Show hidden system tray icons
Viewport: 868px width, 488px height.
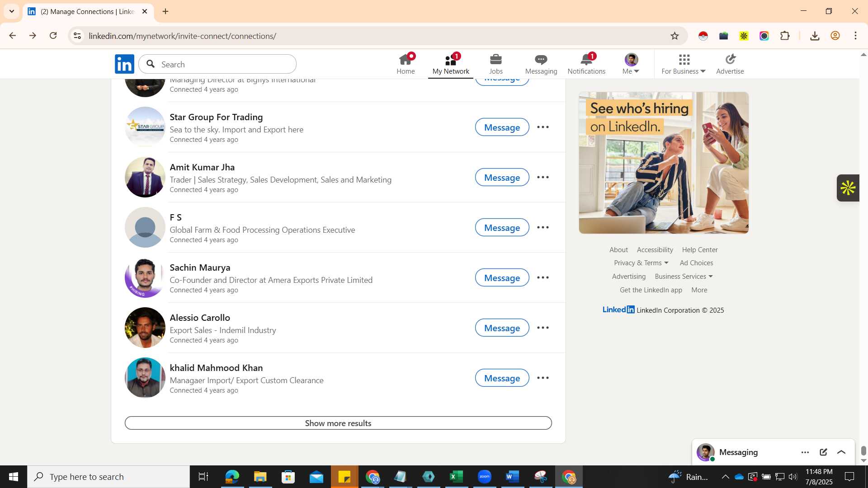coord(725,477)
